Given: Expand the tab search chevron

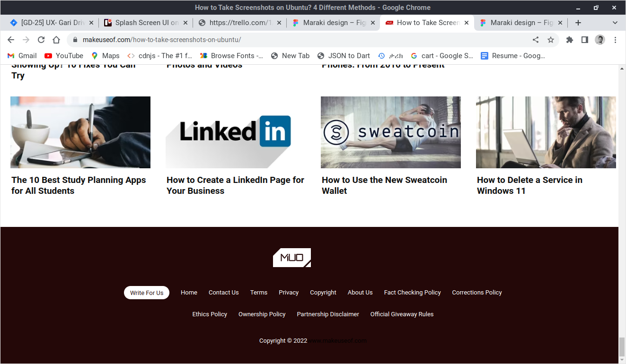Looking at the screenshot, I should click(615, 23).
